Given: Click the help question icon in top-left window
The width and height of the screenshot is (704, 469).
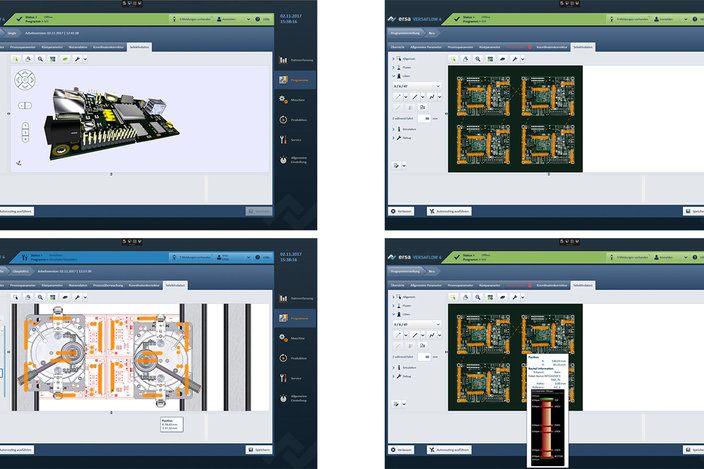Looking at the screenshot, I should coord(258,19).
